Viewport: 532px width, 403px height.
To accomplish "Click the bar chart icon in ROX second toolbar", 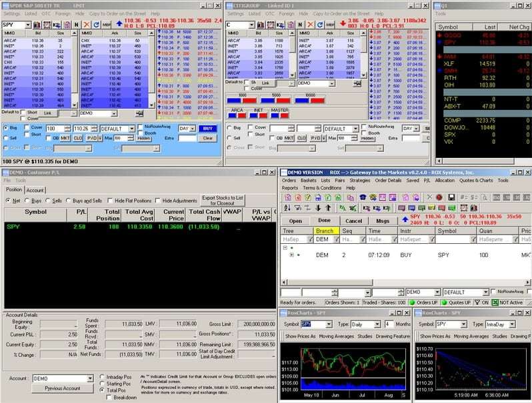I will [x=473, y=208].
